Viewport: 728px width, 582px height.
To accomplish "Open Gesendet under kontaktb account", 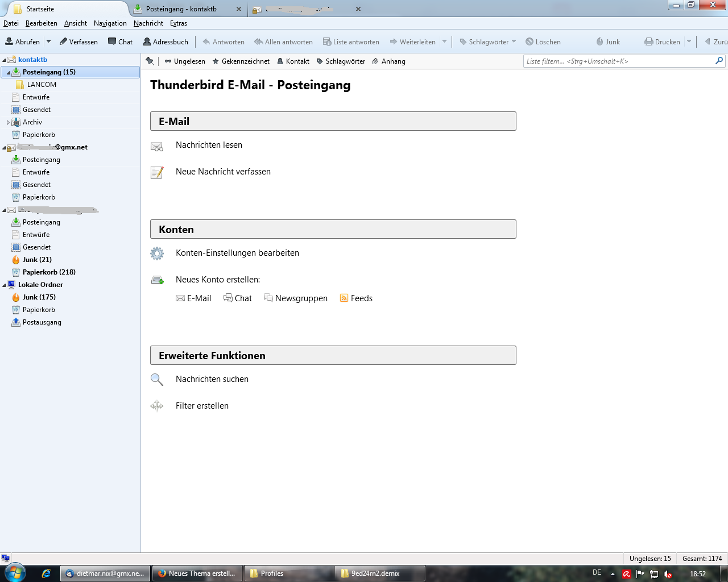I will pyautogui.click(x=36, y=110).
